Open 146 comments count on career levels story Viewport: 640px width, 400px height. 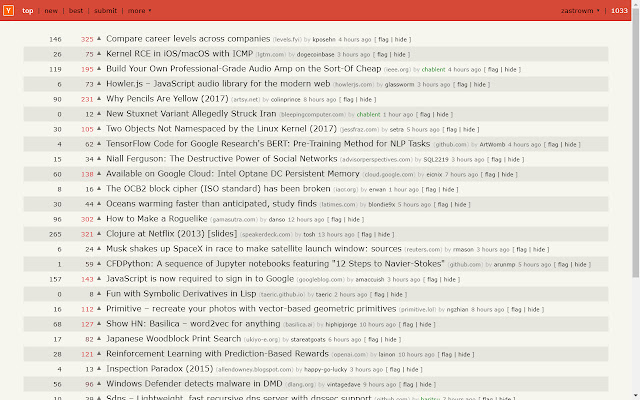(x=55, y=39)
